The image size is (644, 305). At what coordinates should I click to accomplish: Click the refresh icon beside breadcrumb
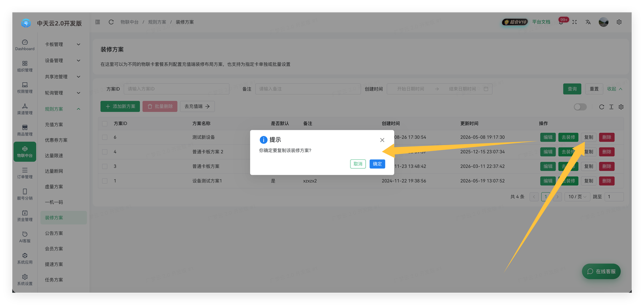point(111,22)
